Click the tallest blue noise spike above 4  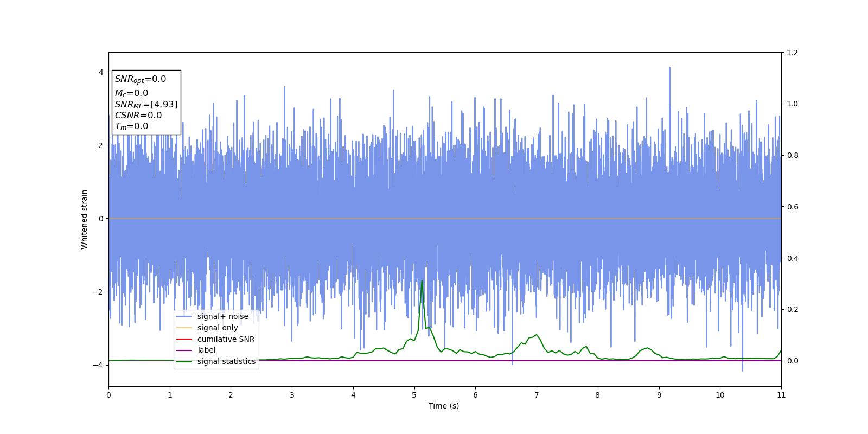pos(669,68)
